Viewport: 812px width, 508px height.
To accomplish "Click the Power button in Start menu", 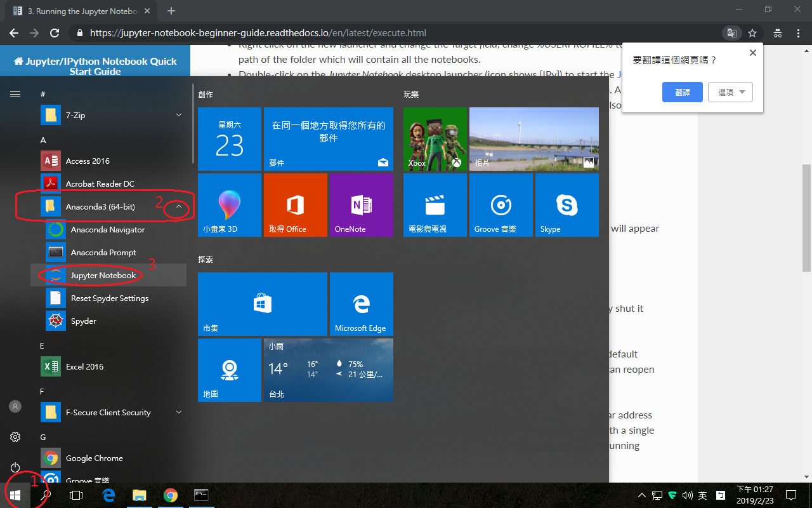I will tap(15, 467).
